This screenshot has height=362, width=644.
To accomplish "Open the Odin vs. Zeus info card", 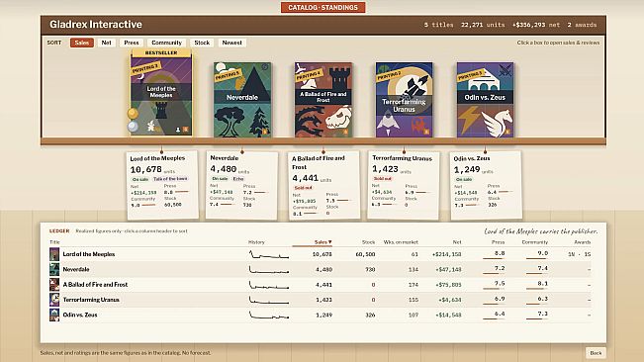I will coord(486,186).
